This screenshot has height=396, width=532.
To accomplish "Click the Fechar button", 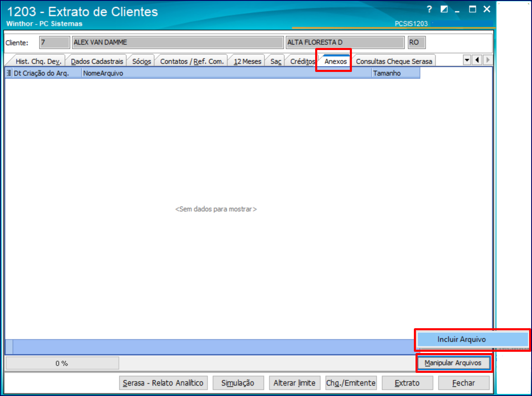I will point(464,383).
